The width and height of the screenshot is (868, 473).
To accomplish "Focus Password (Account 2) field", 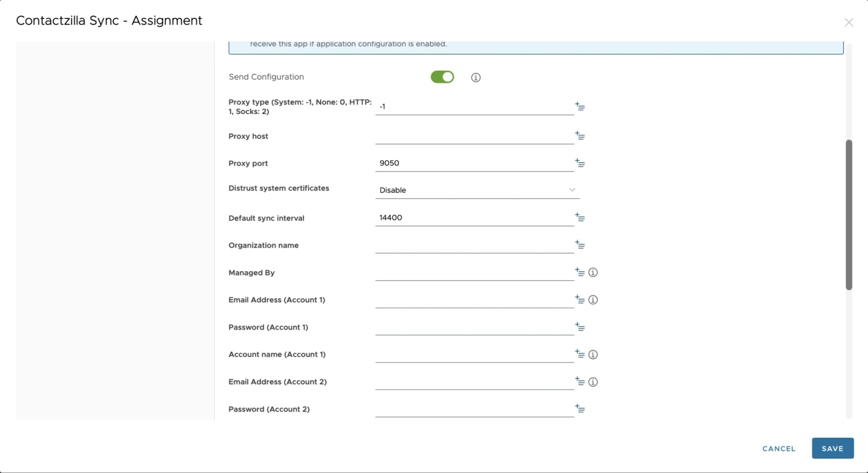I will point(475,408).
